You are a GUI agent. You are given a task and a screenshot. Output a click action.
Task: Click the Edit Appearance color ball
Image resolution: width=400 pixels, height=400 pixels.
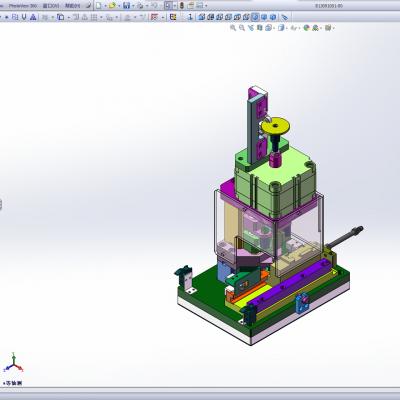click(306, 28)
